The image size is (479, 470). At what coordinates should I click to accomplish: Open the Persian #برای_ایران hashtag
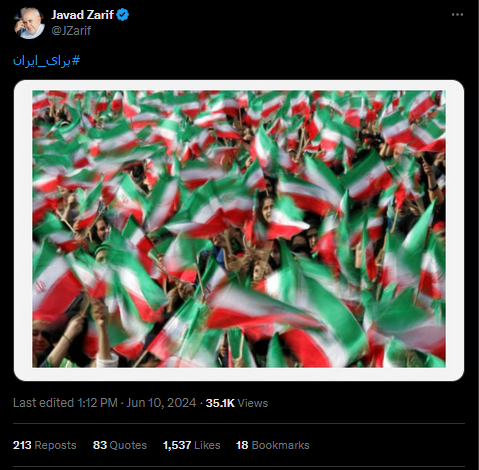click(46, 61)
